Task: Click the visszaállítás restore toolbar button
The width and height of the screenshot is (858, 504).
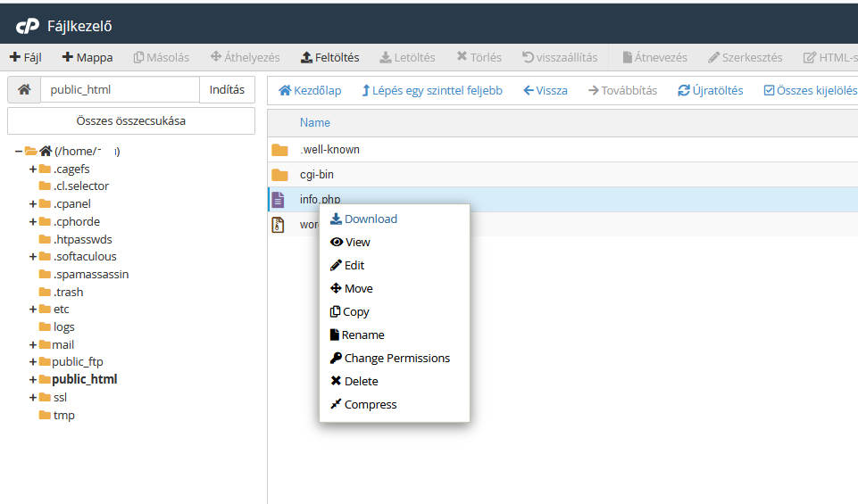Action: click(560, 57)
